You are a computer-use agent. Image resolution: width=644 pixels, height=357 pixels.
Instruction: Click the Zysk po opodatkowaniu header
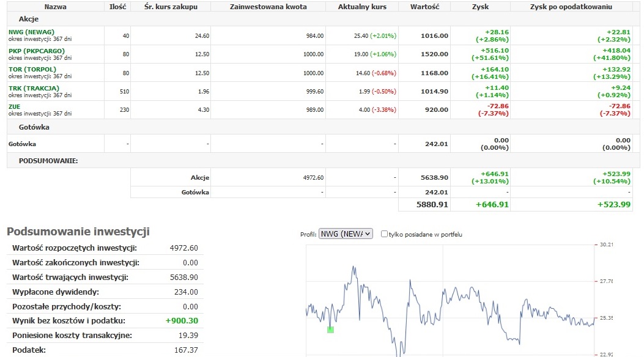[571, 7]
